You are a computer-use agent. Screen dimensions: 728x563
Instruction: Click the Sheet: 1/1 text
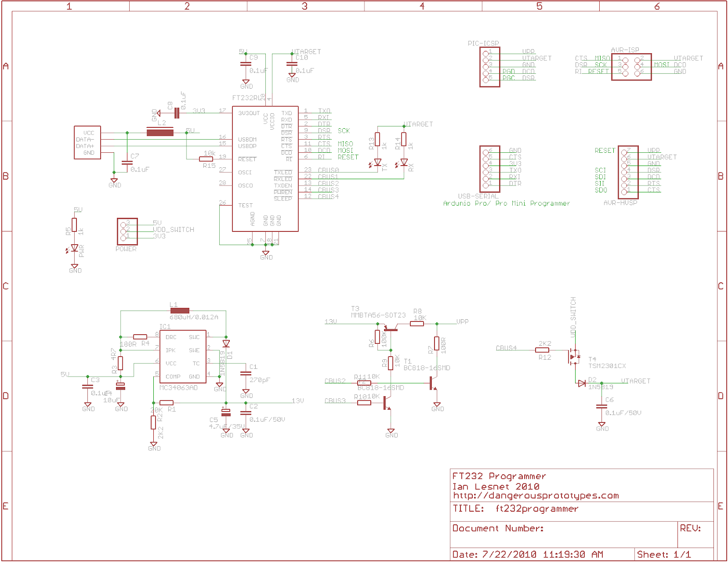(664, 555)
